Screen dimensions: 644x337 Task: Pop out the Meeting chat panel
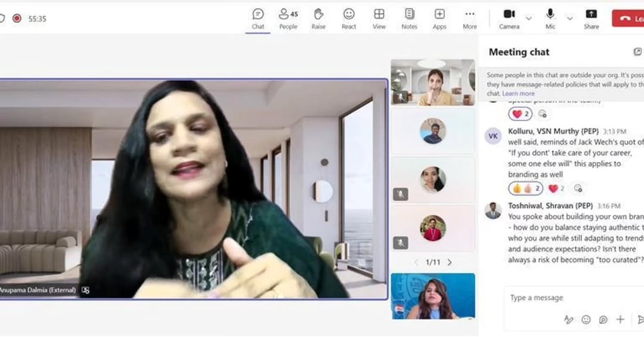tap(637, 52)
